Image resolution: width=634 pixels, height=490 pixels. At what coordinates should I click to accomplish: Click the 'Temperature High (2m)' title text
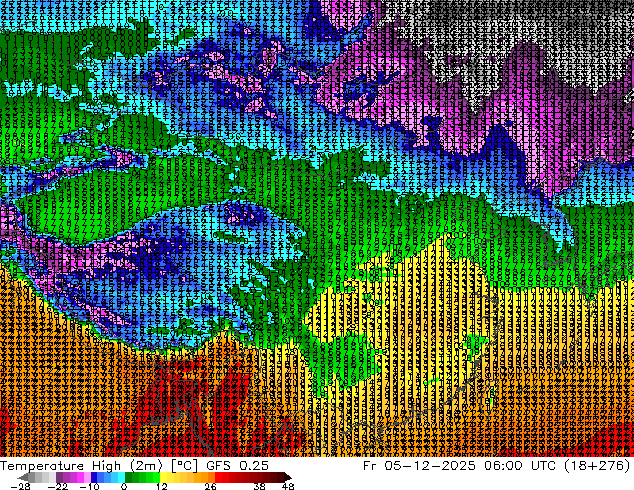[81, 466]
